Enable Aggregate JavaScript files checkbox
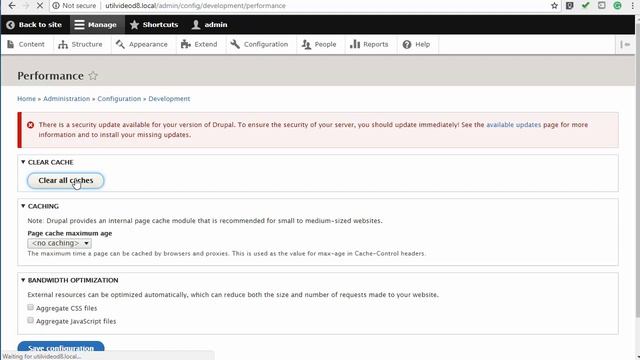The width and height of the screenshot is (640, 360). pos(31,320)
